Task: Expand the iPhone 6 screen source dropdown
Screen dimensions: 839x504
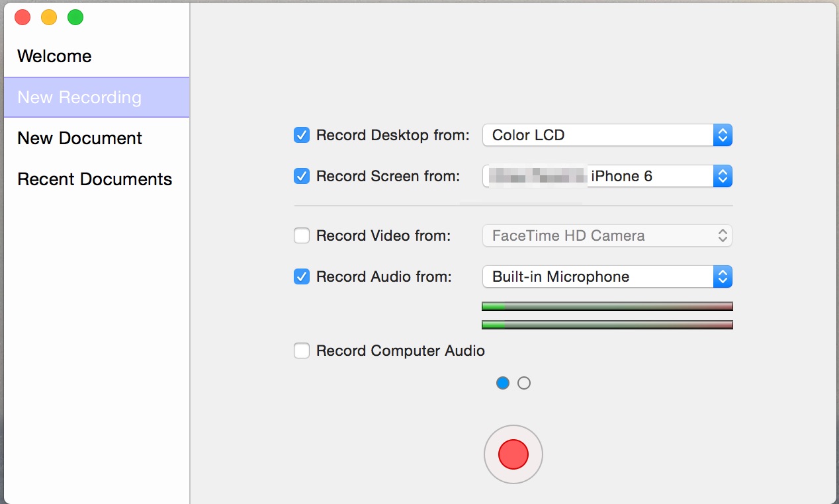Action: pyautogui.click(x=607, y=177)
